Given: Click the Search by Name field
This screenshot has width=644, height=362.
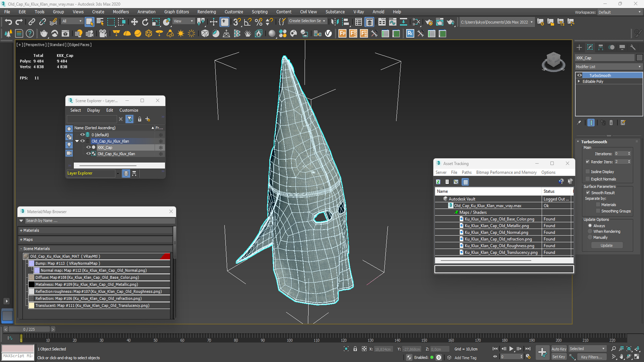Looking at the screenshot, I should point(100,221).
